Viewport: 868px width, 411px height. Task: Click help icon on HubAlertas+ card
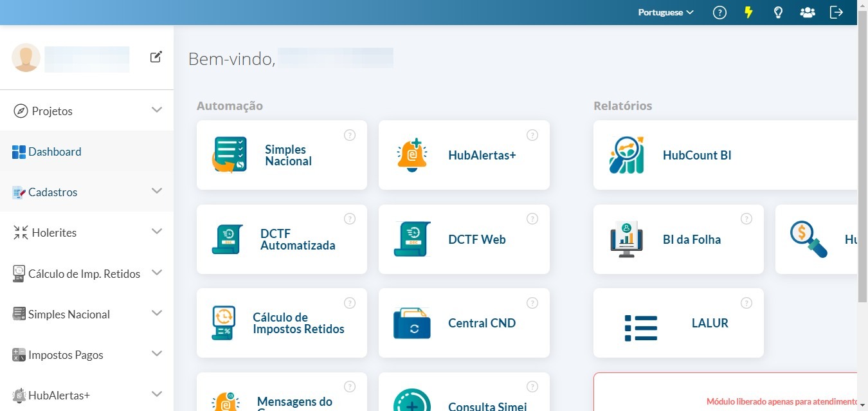coord(532,135)
